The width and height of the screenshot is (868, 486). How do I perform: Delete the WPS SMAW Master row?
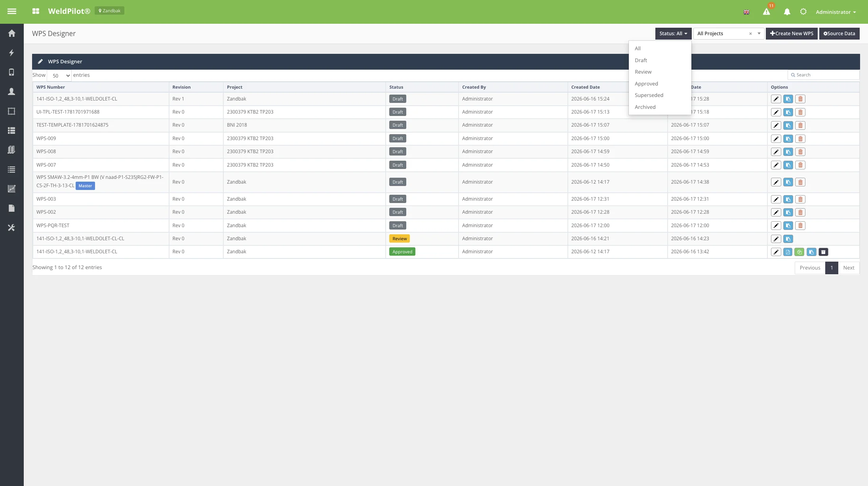pos(800,182)
